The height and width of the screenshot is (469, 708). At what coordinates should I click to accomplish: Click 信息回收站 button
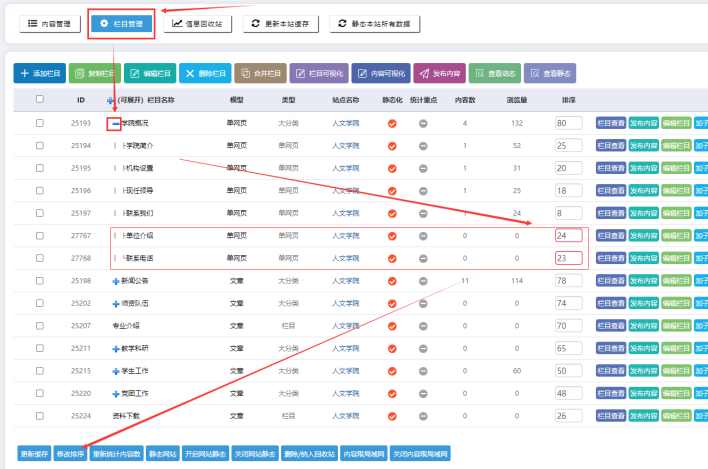199,23
